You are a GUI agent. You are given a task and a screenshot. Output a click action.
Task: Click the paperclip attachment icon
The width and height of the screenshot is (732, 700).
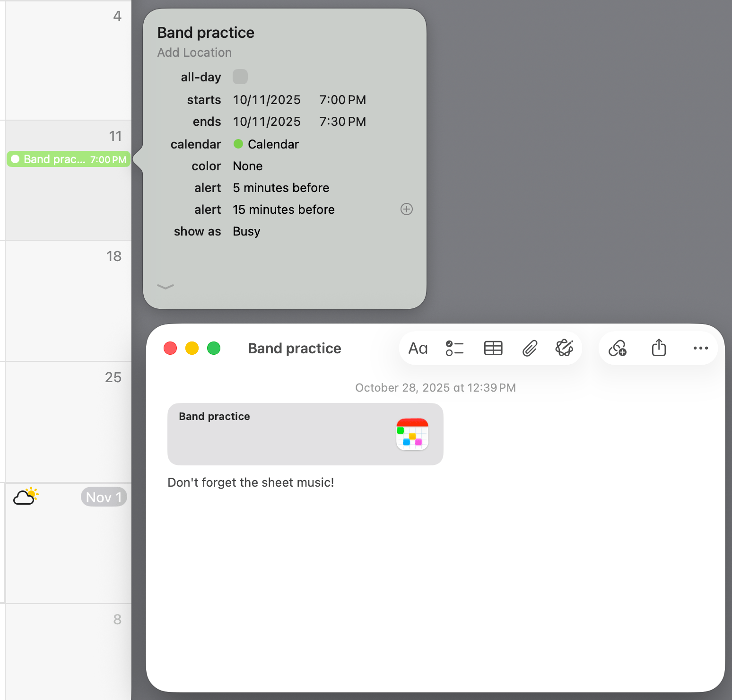click(x=530, y=349)
